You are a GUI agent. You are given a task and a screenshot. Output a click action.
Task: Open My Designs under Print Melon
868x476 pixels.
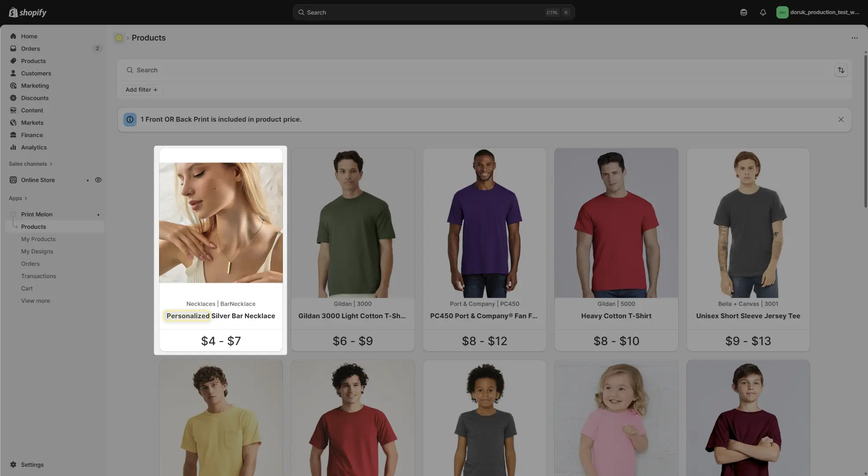[37, 251]
